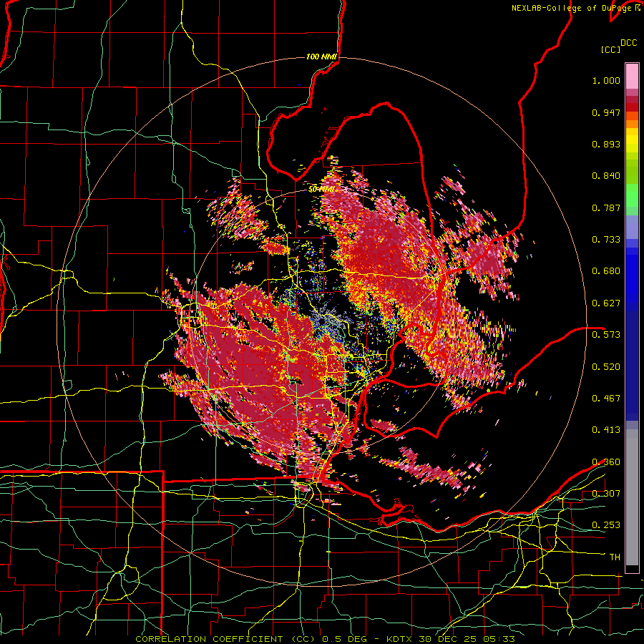The height and width of the screenshot is (644, 644).
Task: Click the 0.787 scale value
Action: pyautogui.click(x=606, y=208)
